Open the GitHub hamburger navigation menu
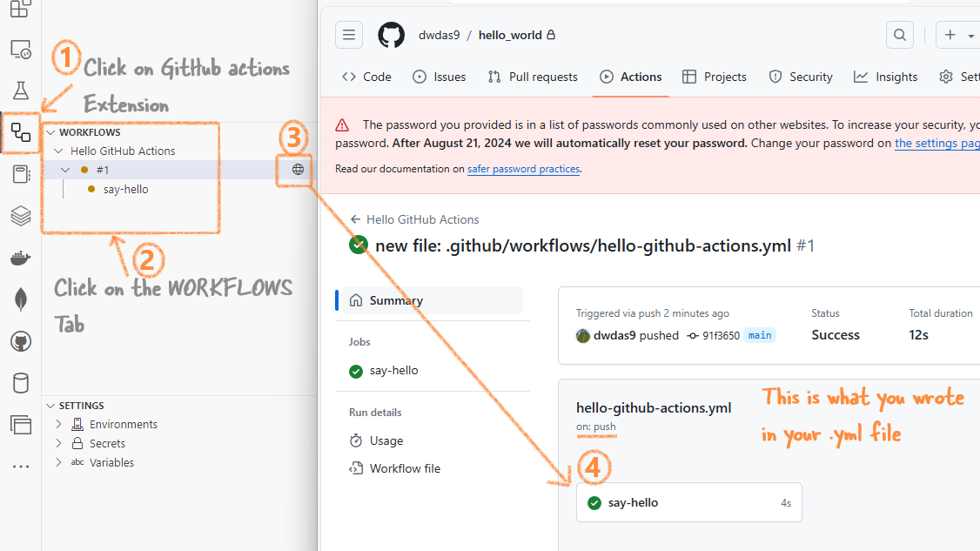Viewport: 980px width, 551px height. (x=349, y=35)
